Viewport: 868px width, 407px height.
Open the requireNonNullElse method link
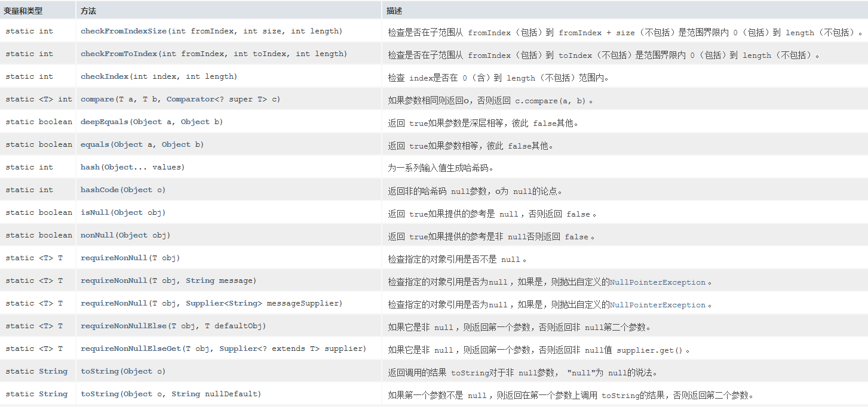click(x=122, y=326)
